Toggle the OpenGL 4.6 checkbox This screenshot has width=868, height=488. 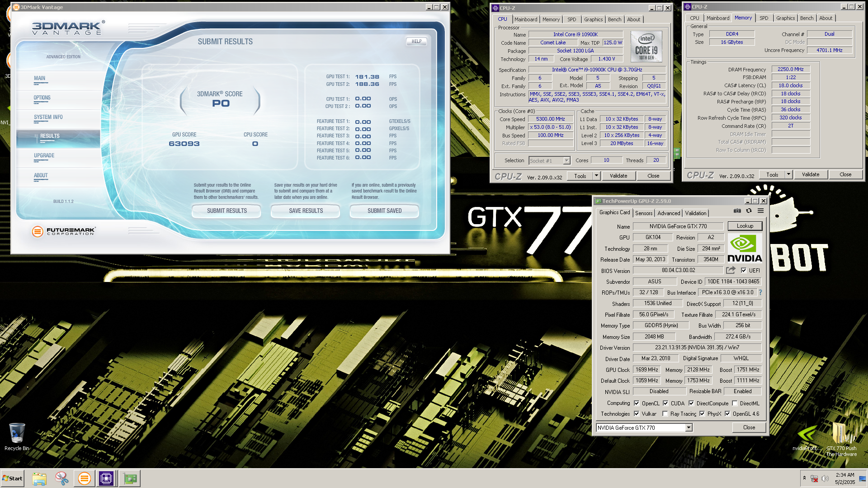click(x=727, y=413)
